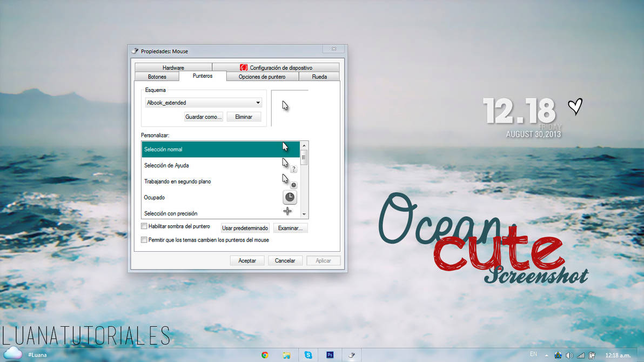Open Photoshop from the taskbar
644x362 pixels.
330,355
